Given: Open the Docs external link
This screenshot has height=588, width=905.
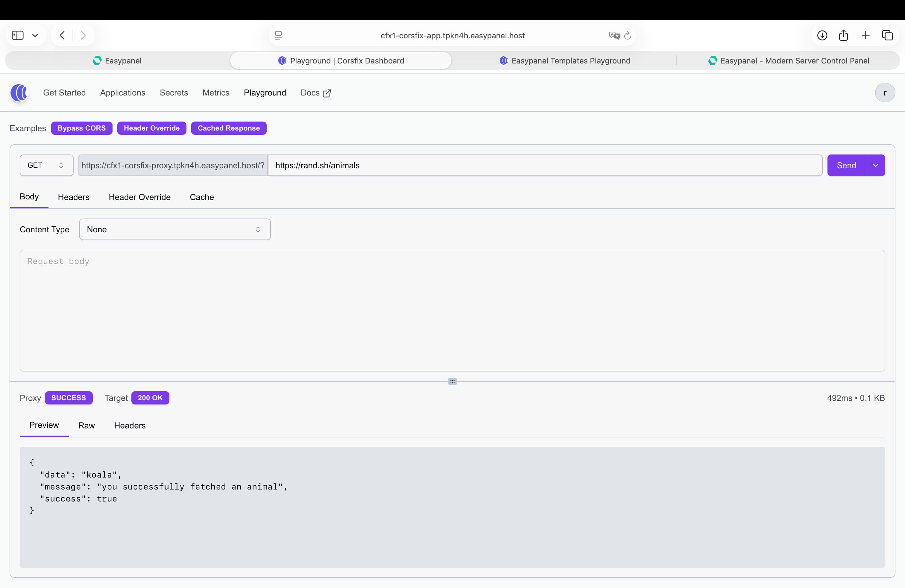Looking at the screenshot, I should (315, 93).
